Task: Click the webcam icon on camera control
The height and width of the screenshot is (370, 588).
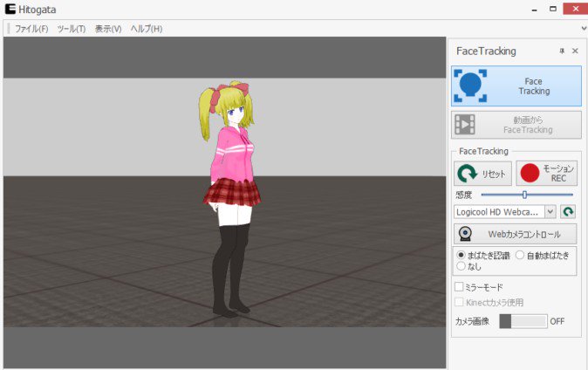Action: click(x=465, y=234)
